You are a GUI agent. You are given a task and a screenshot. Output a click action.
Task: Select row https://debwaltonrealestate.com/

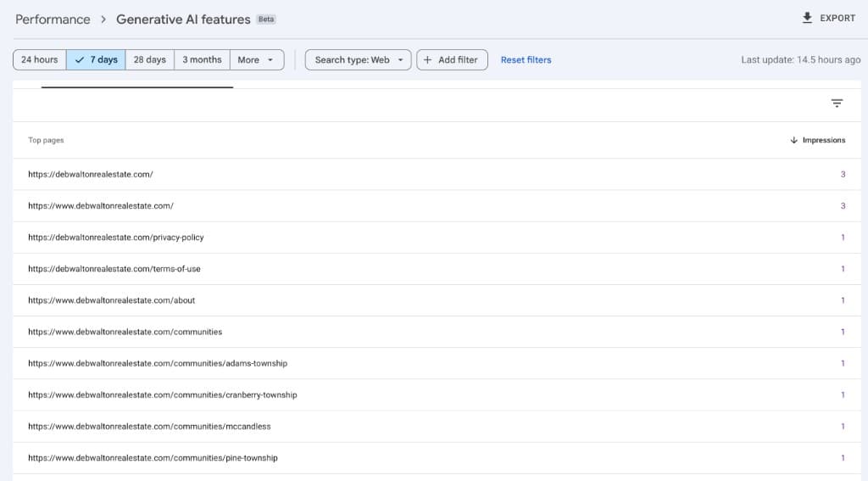437,174
